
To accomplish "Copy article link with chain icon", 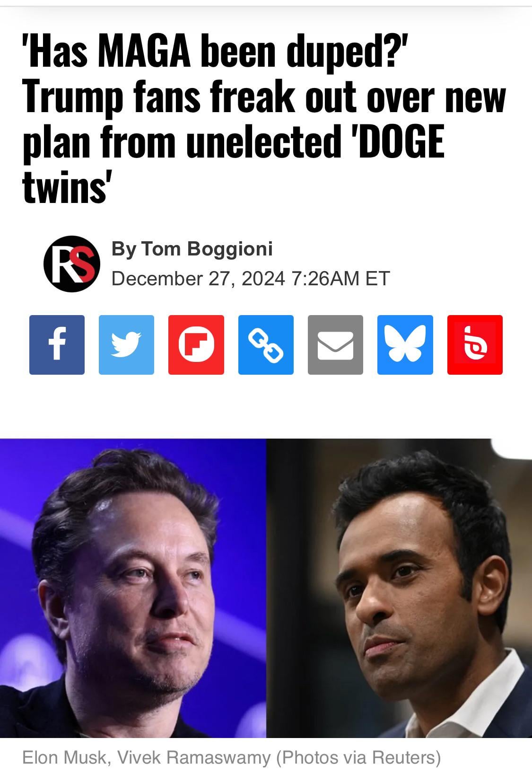I will pos(266,345).
